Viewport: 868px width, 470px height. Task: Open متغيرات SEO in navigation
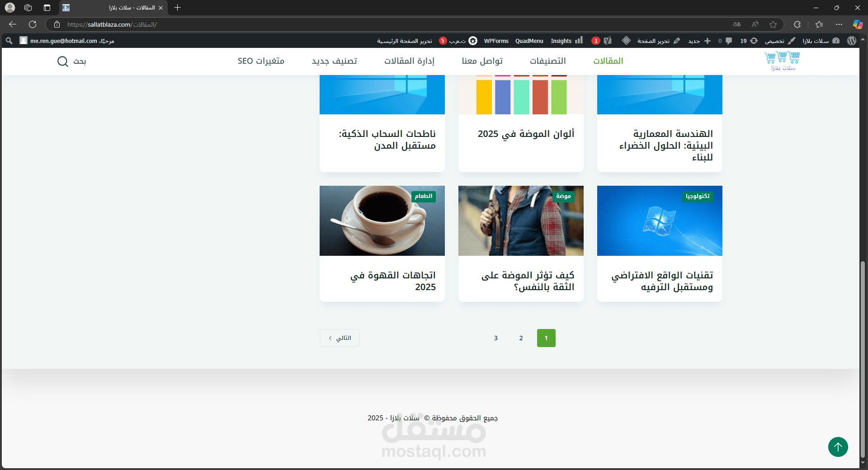point(261,61)
